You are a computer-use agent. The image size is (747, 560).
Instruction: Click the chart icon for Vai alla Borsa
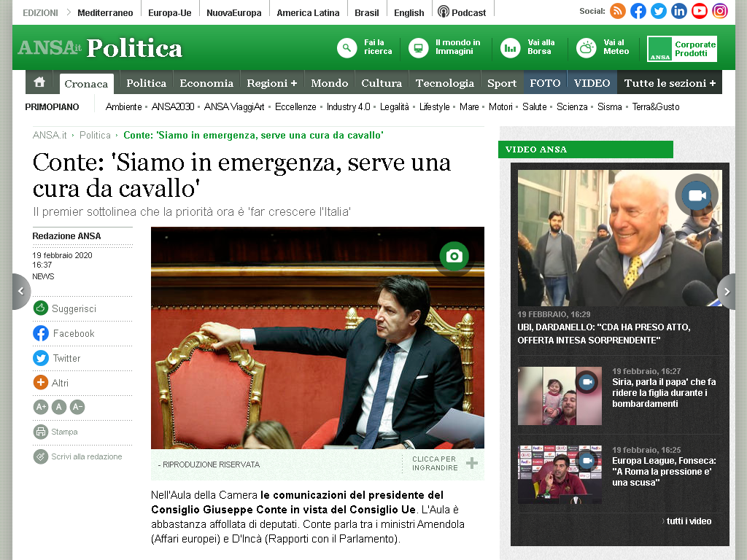click(x=510, y=48)
